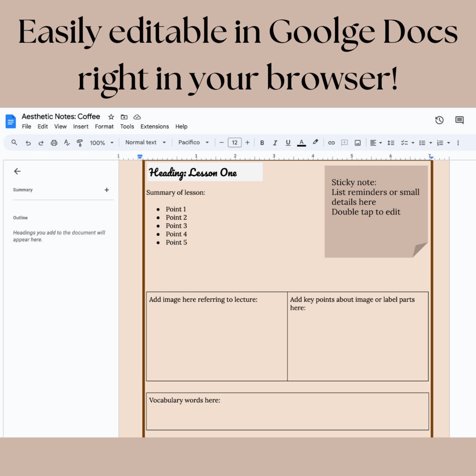Screen dimensions: 476x476
Task: Choose a text color
Action: coord(301,142)
